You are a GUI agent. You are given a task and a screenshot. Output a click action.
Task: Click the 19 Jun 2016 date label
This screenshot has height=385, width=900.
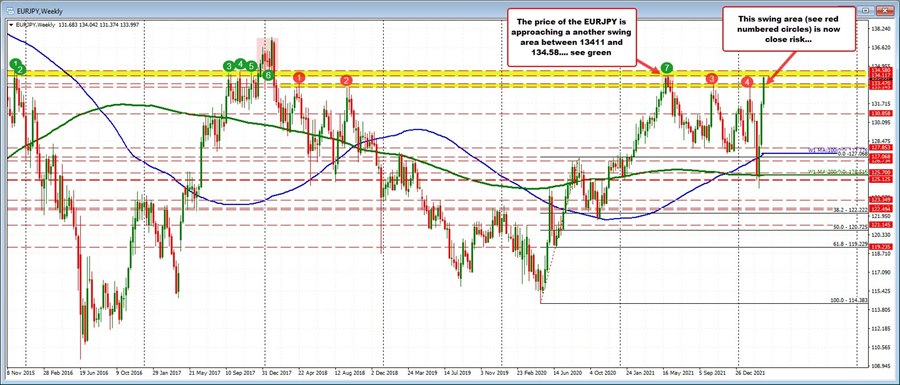tap(94, 372)
